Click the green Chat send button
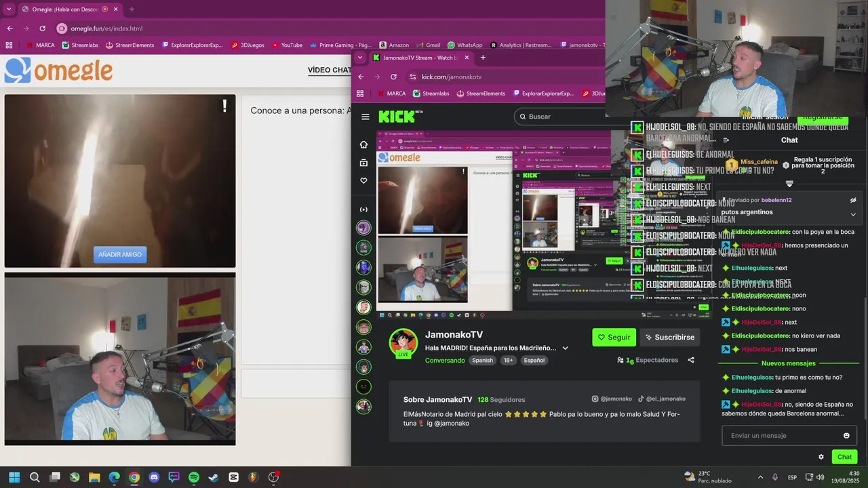This screenshot has height=488, width=868. click(x=844, y=457)
